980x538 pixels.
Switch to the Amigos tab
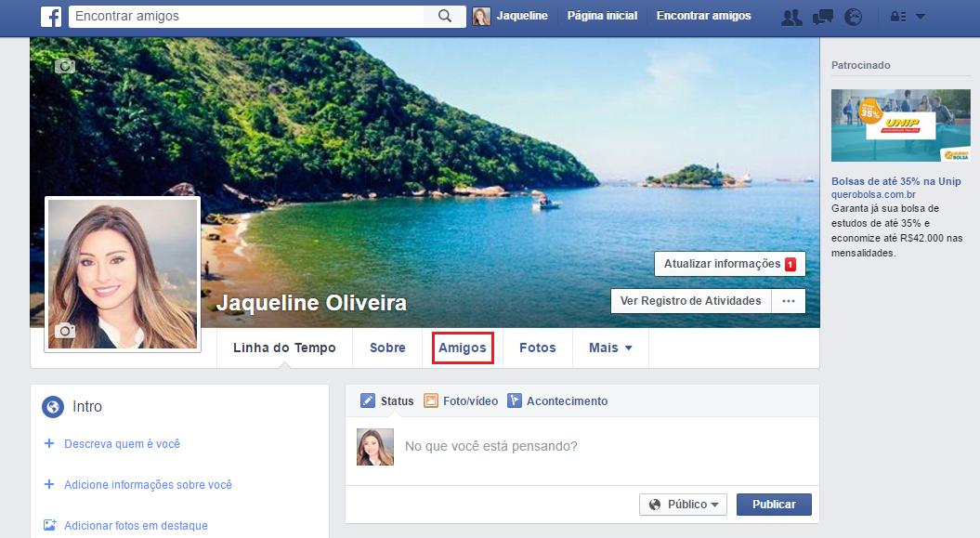click(463, 348)
